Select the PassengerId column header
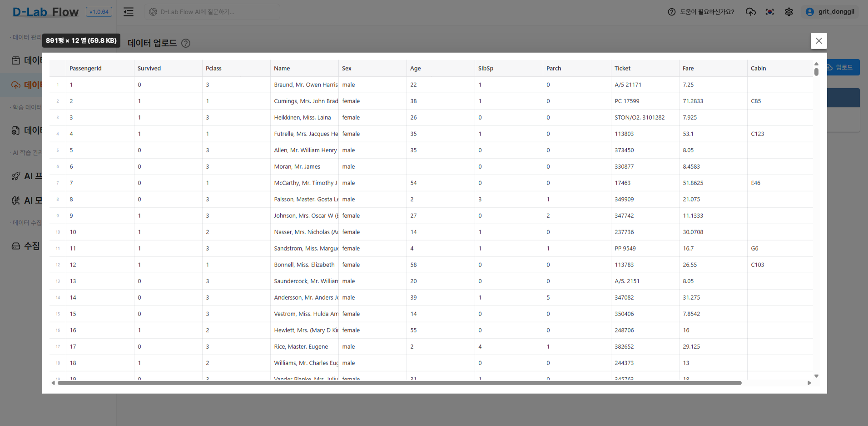The image size is (868, 426). 85,68
